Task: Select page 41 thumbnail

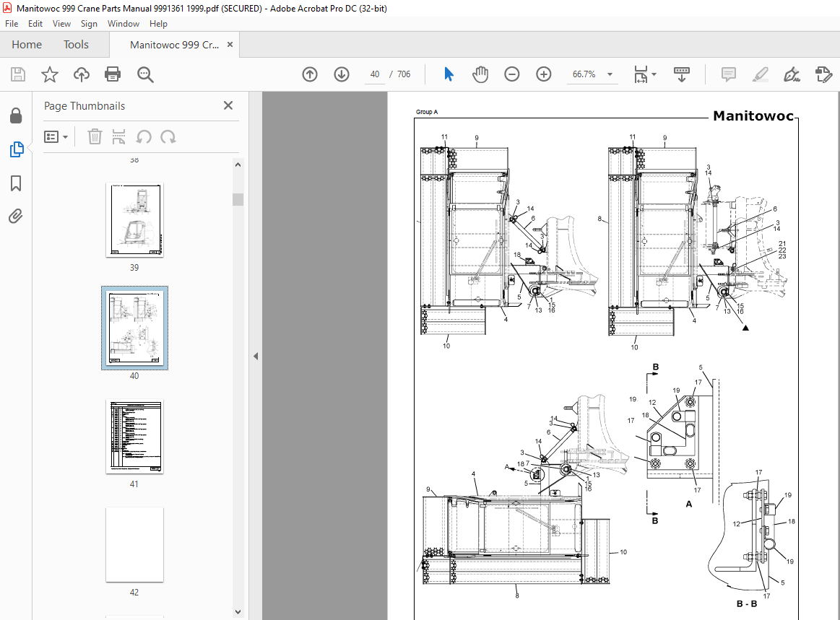Action: [134, 437]
